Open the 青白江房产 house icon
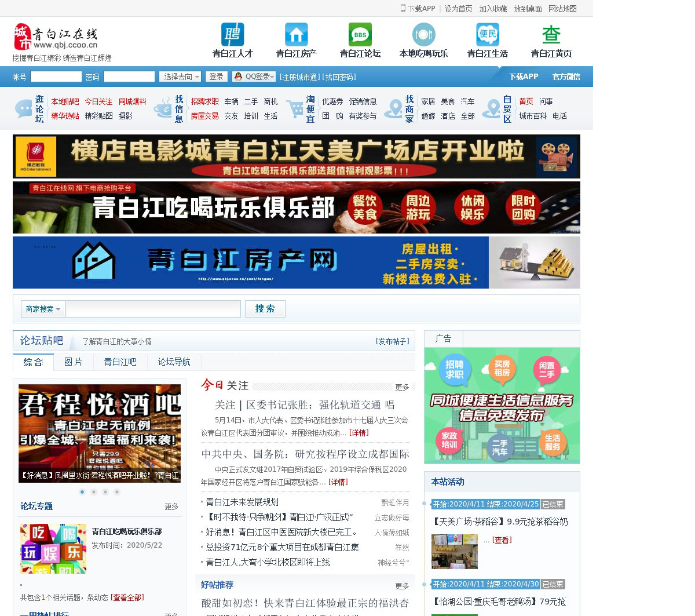Screen dimensions: 695x616 pyautogui.click(x=297, y=35)
